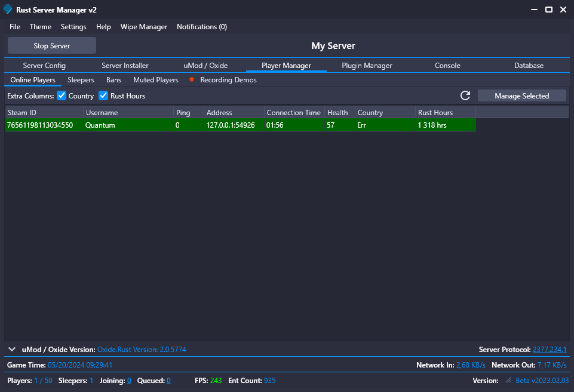Sort by the Address column header
574x392 pixels.
[x=234, y=113]
